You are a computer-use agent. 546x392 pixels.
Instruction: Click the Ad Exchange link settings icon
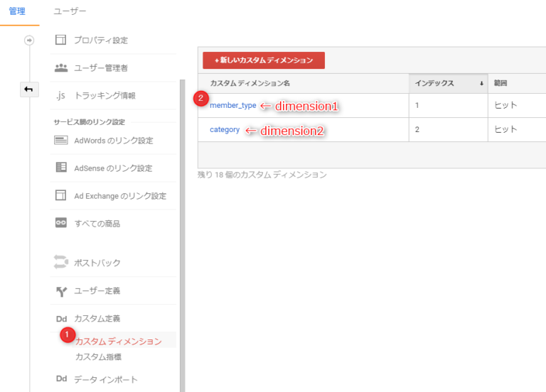point(61,195)
